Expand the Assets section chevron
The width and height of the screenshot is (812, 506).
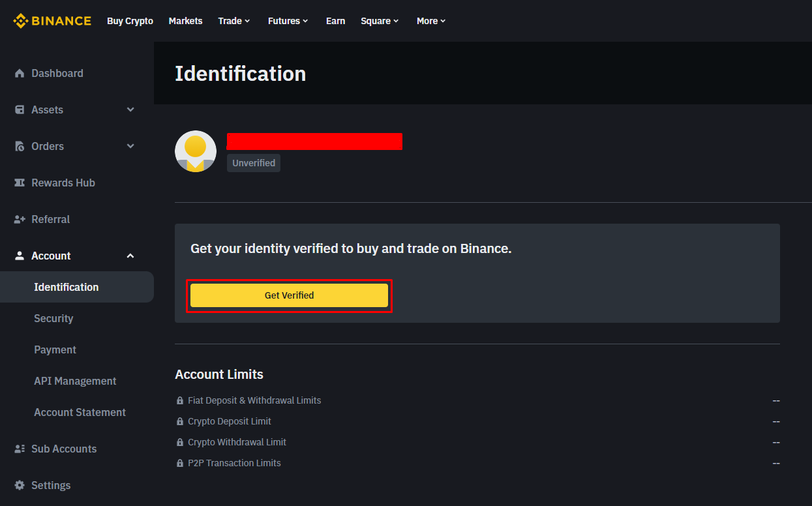[130, 110]
